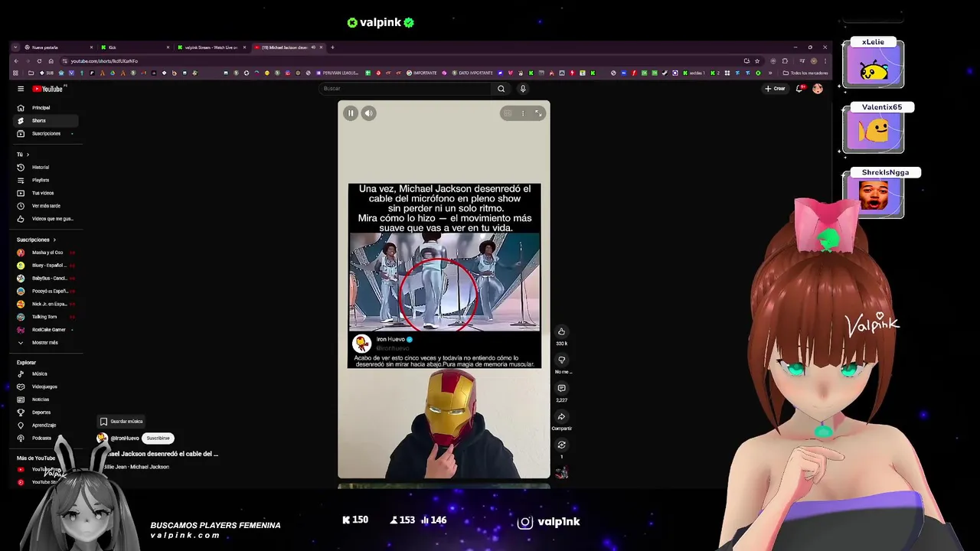Screen dimensions: 980x551
Task: Open Principal in sidebar
Action: pyautogui.click(x=47, y=108)
